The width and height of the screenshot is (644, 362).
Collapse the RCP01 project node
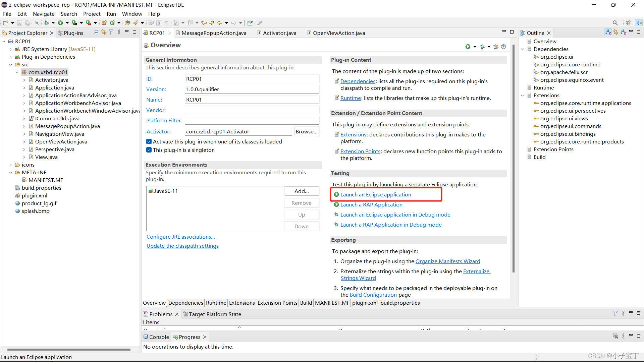4,41
